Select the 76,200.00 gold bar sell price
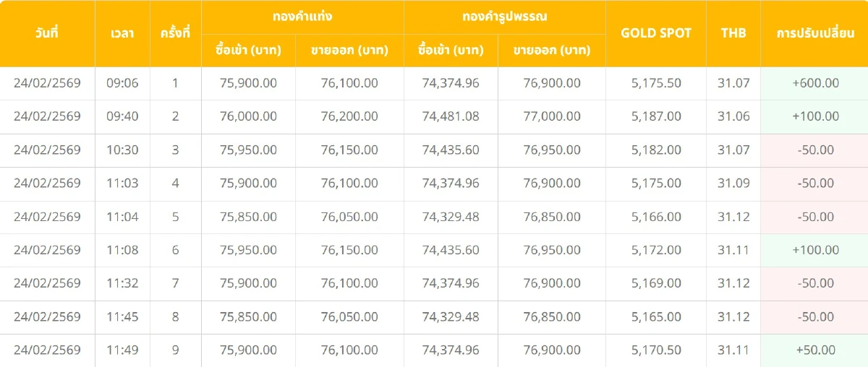 (349, 116)
